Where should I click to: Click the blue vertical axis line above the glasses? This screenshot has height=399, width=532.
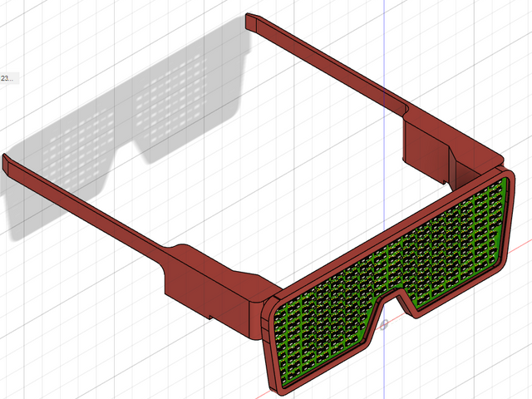coord(384,50)
